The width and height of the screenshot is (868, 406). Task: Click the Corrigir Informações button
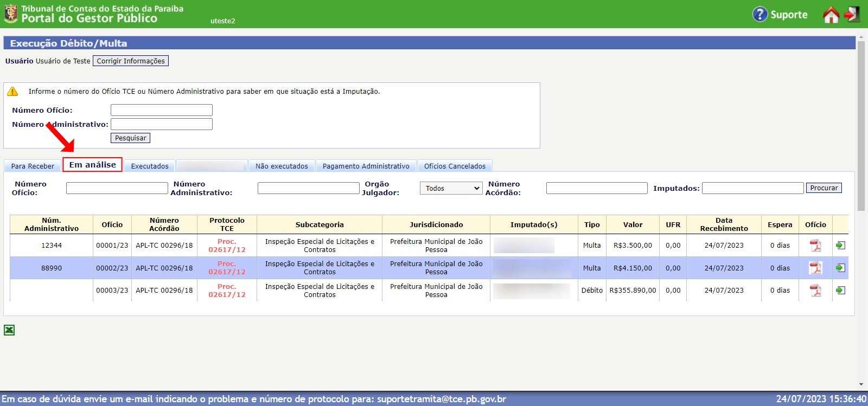(x=131, y=61)
